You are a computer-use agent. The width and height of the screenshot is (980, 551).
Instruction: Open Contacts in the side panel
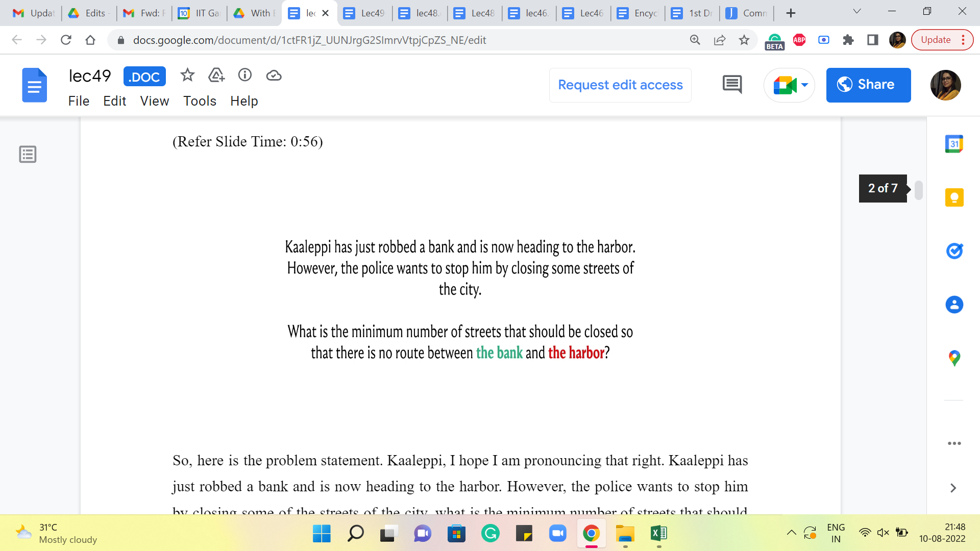[954, 305]
